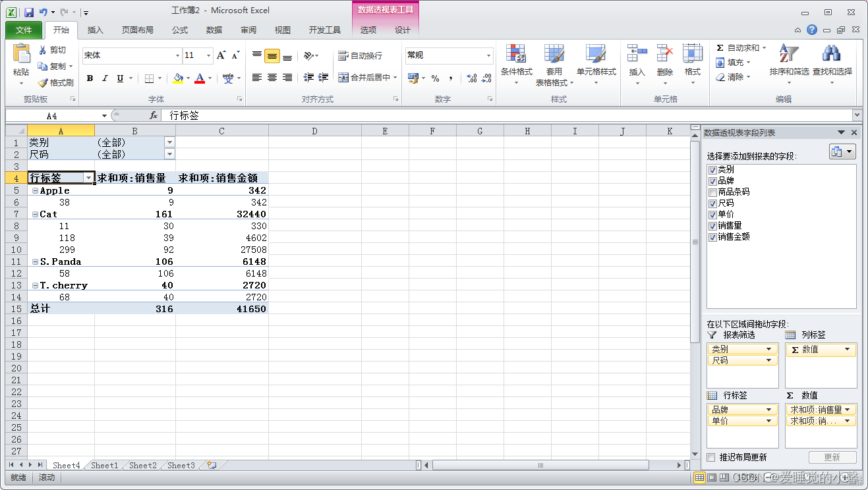Click the Paste (粘贴) icon
The image size is (868, 490).
point(21,53)
